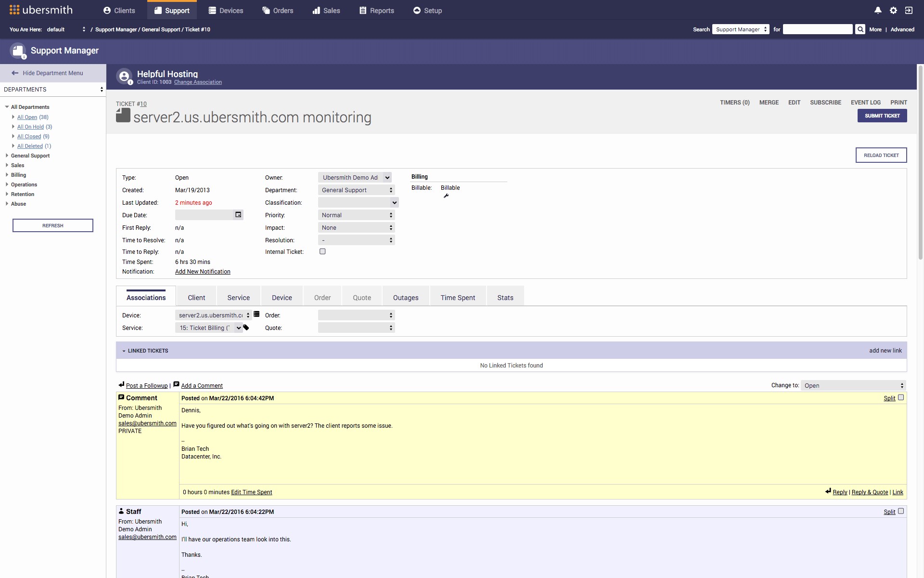The width and height of the screenshot is (924, 578).
Task: Open the EVENT LOG link
Action: coord(866,103)
